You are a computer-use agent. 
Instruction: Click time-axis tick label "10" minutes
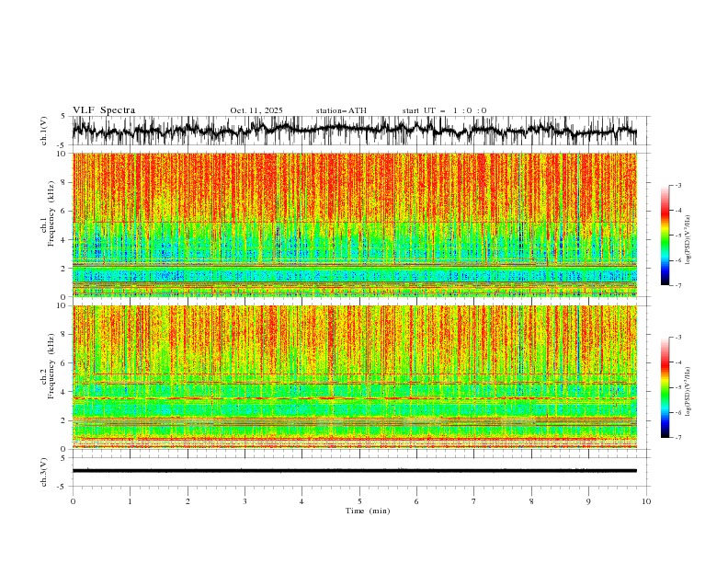pyautogui.click(x=646, y=501)
